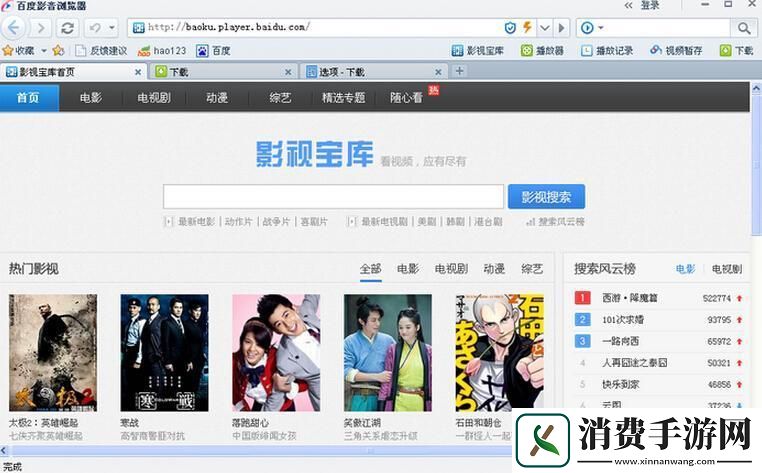Click the browser back arrow button
This screenshot has width=762, height=473.
point(14,28)
